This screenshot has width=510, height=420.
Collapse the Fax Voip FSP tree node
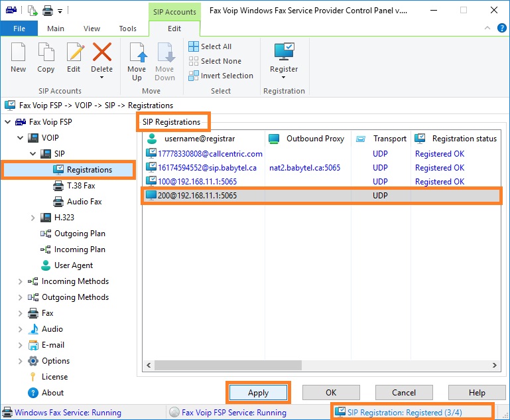coord(8,122)
